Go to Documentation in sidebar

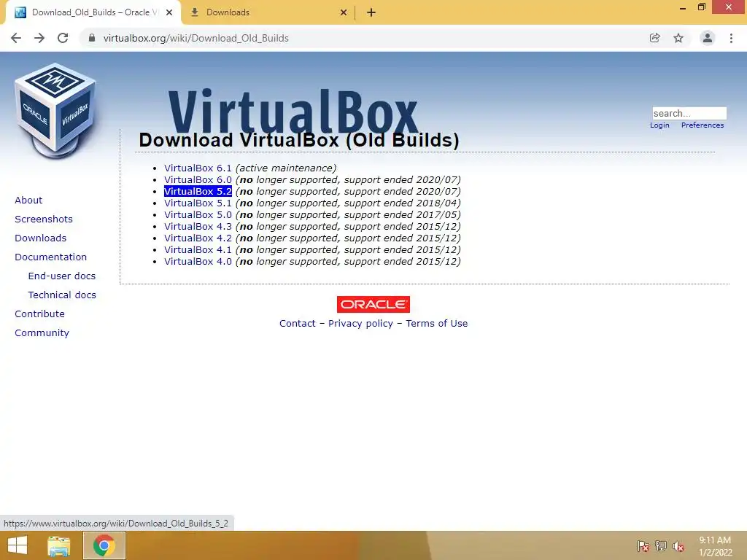[50, 257]
